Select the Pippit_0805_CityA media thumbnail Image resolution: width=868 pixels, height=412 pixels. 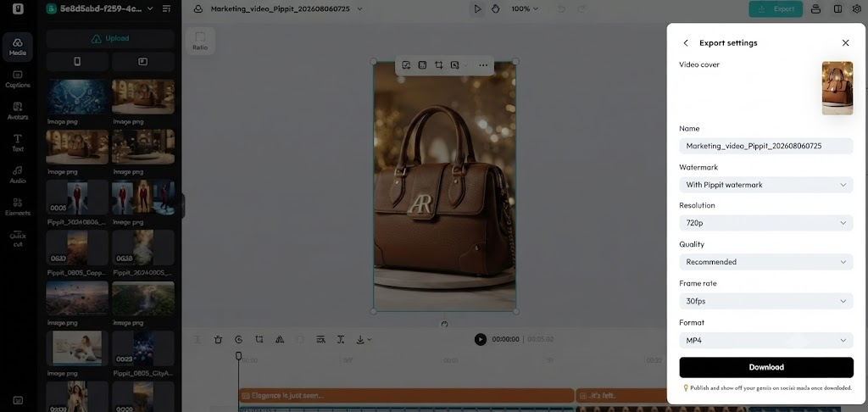142,349
